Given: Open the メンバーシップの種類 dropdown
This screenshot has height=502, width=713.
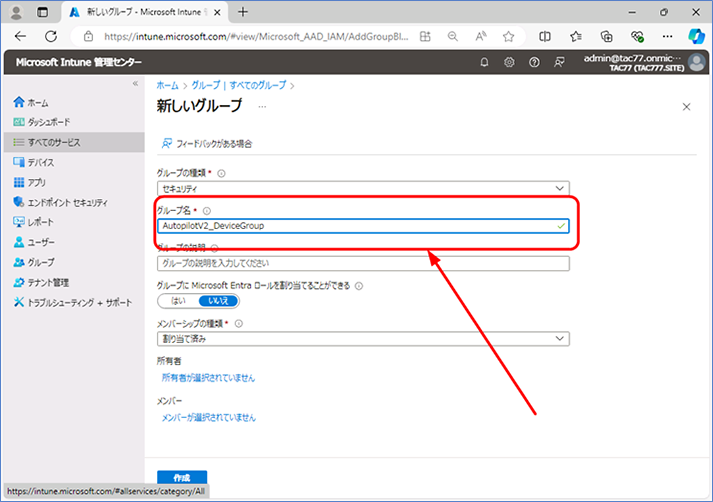Looking at the screenshot, I should pos(363,339).
